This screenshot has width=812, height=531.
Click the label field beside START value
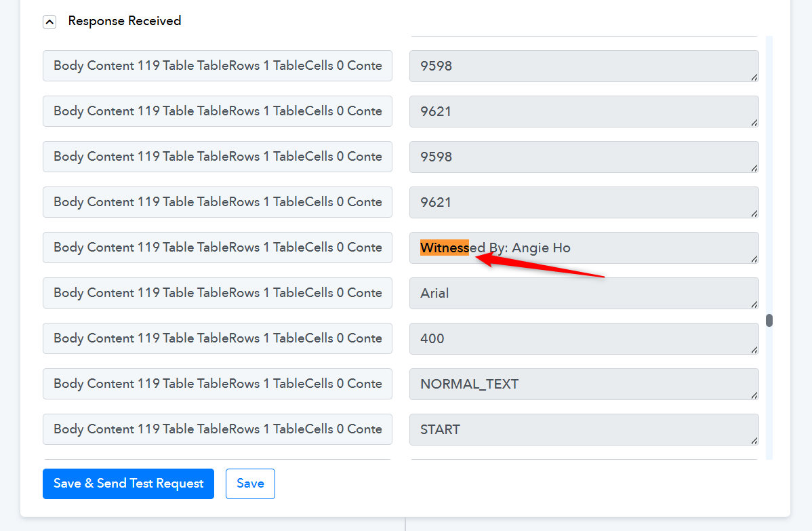(217, 430)
